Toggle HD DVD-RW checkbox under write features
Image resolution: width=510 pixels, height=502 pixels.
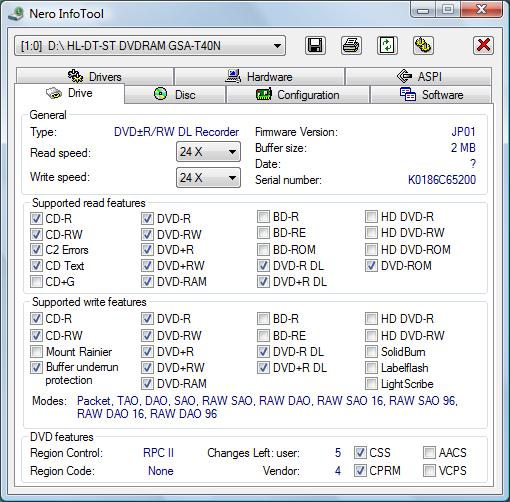click(371, 335)
